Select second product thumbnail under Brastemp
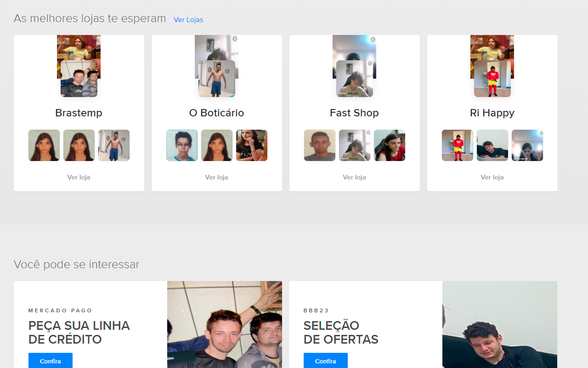The height and width of the screenshot is (368, 588). (79, 145)
